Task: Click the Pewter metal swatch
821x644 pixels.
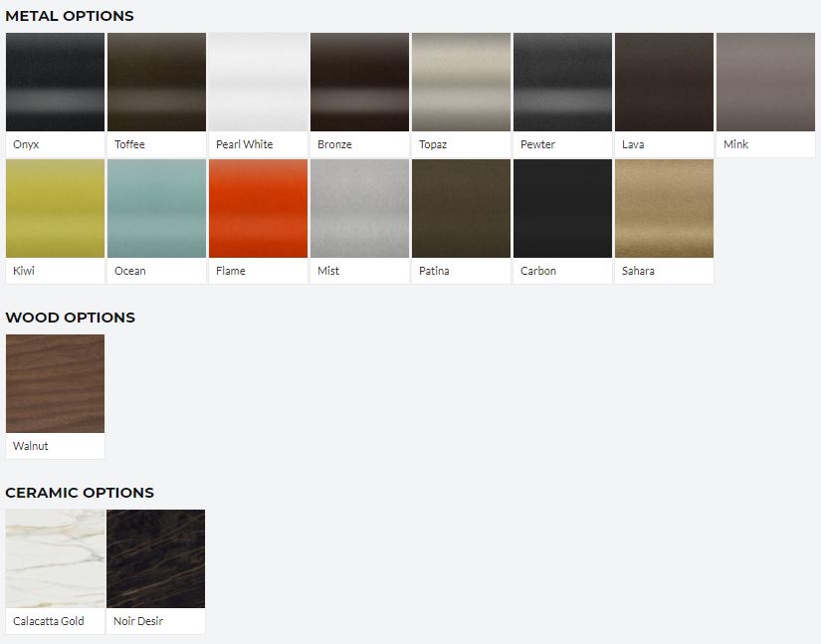Action: click(563, 83)
